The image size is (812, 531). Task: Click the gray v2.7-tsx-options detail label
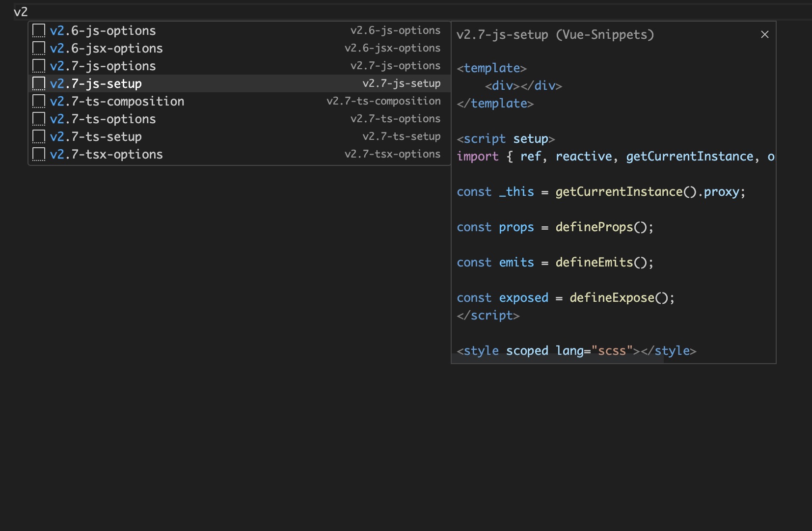tap(392, 154)
